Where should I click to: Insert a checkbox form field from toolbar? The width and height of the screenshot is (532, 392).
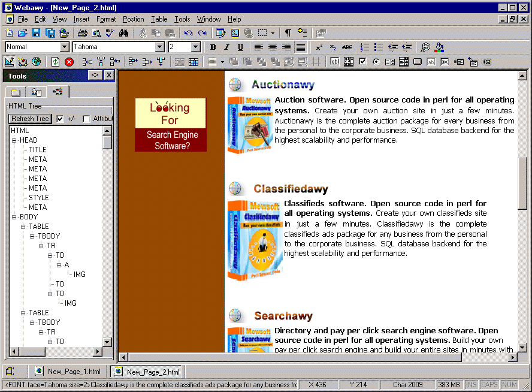pos(362,62)
